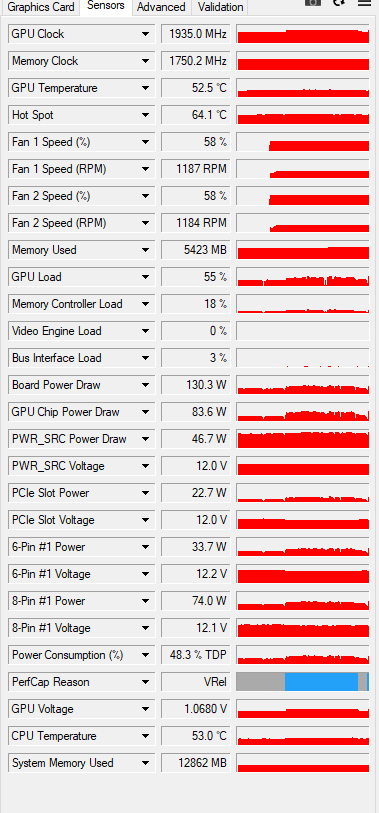Open Power Consumption (%) dropdown
Viewport: 379px width, 813px height.
click(145, 655)
